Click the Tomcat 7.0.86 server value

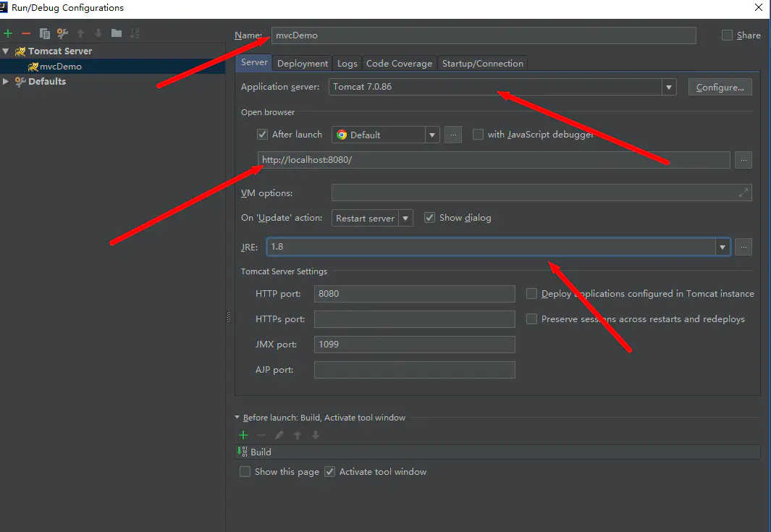pos(363,87)
